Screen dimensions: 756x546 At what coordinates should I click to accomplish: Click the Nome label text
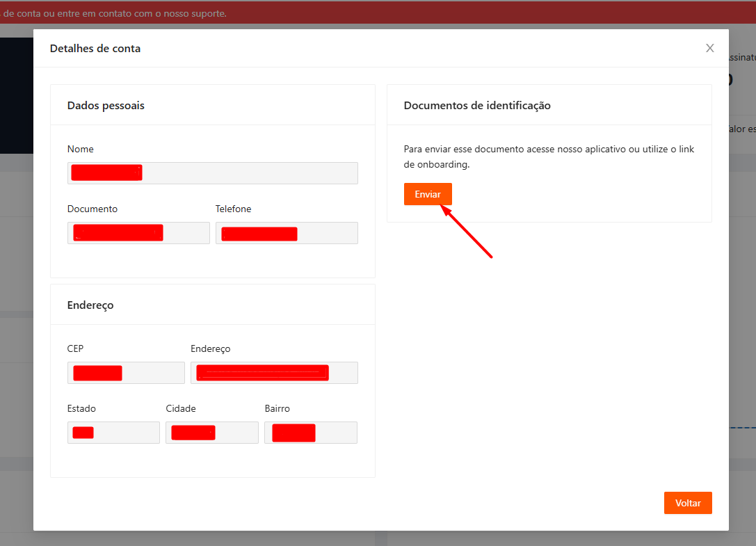tap(81, 149)
